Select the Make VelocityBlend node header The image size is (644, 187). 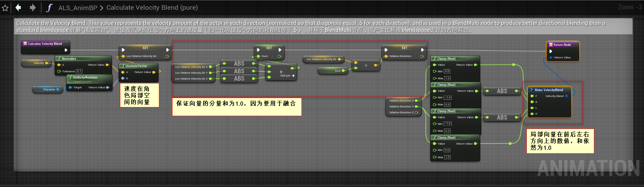[549, 90]
